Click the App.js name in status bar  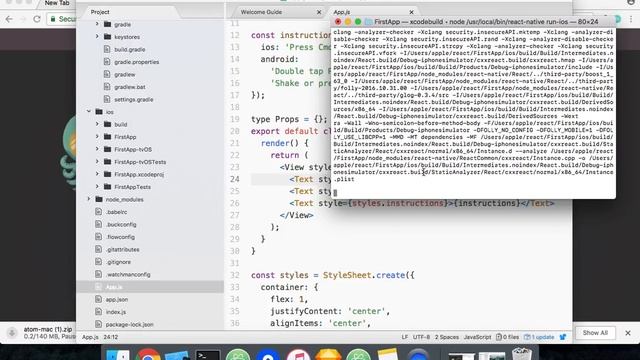[x=90, y=337]
